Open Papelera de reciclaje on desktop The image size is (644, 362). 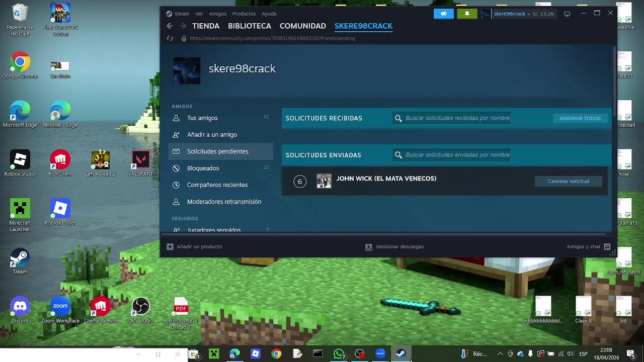pos(20,20)
